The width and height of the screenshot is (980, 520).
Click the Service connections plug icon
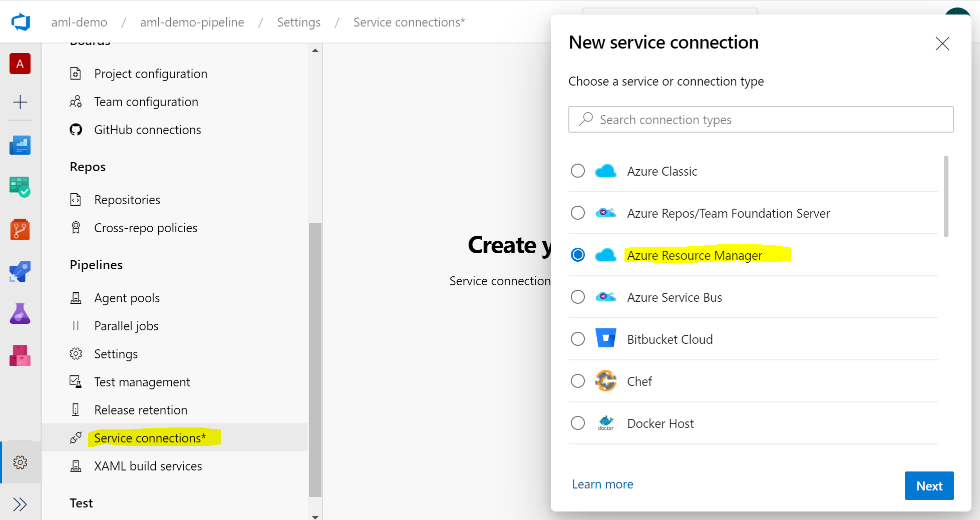[76, 438]
